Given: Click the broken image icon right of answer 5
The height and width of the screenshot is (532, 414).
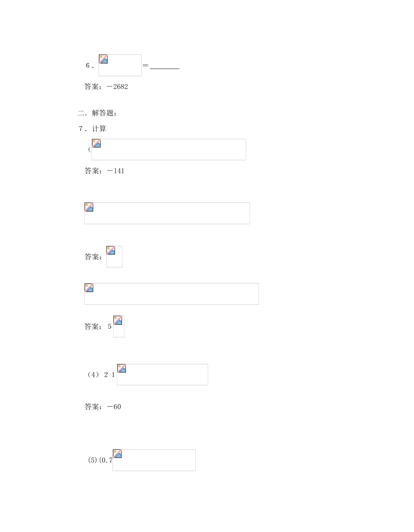Looking at the screenshot, I should coord(118,320).
